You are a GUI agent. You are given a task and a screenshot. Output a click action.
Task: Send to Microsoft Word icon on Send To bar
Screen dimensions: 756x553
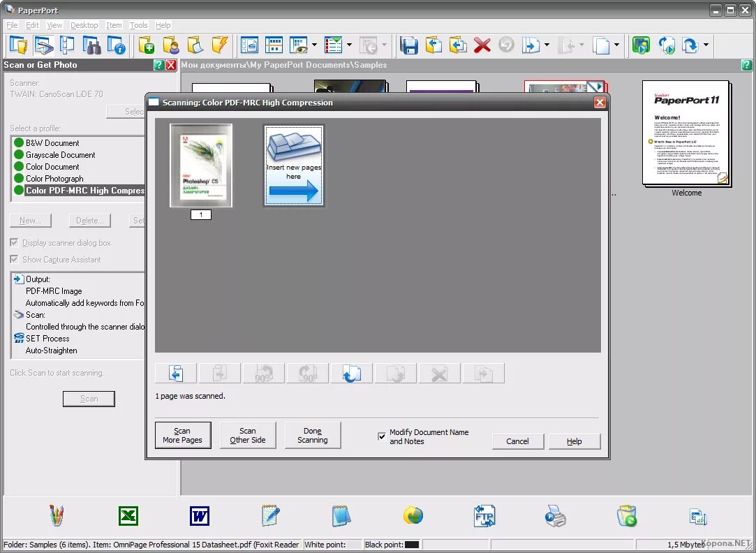click(x=200, y=516)
